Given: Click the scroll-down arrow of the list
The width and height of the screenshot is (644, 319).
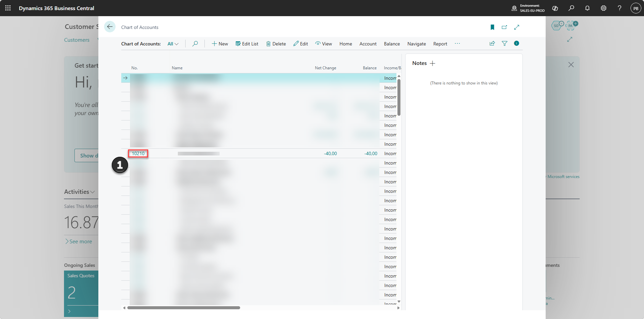Looking at the screenshot, I should coord(399,302).
